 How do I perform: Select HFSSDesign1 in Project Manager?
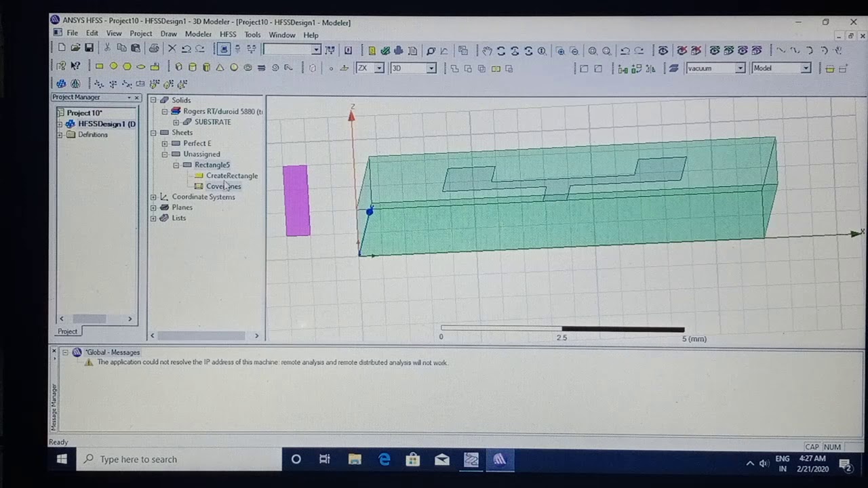coord(106,124)
